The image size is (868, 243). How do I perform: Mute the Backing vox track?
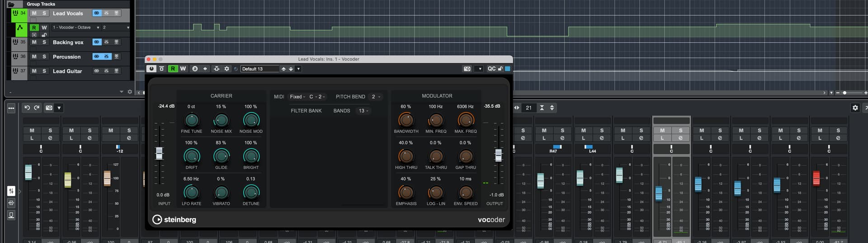(x=34, y=42)
